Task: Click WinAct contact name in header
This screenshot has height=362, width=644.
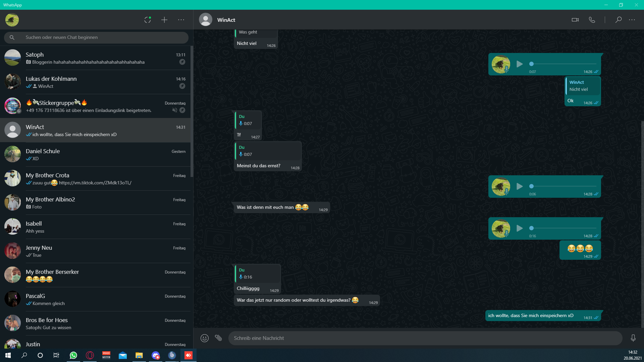Action: (226, 20)
